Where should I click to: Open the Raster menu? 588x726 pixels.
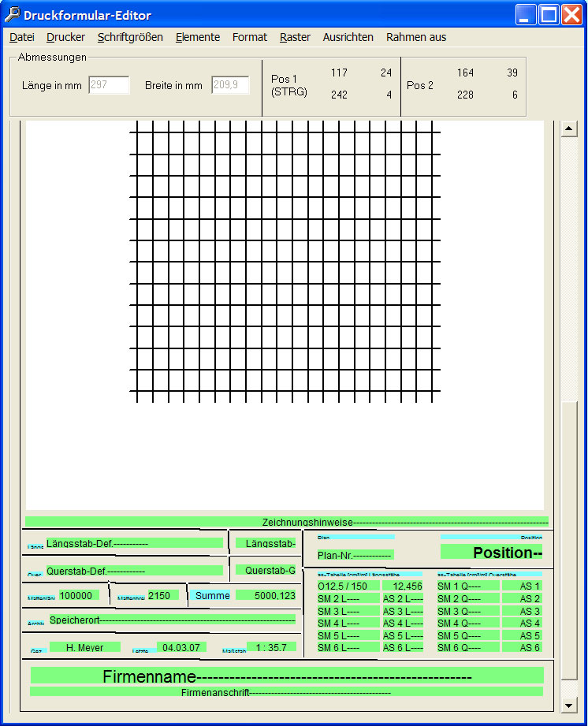click(295, 37)
